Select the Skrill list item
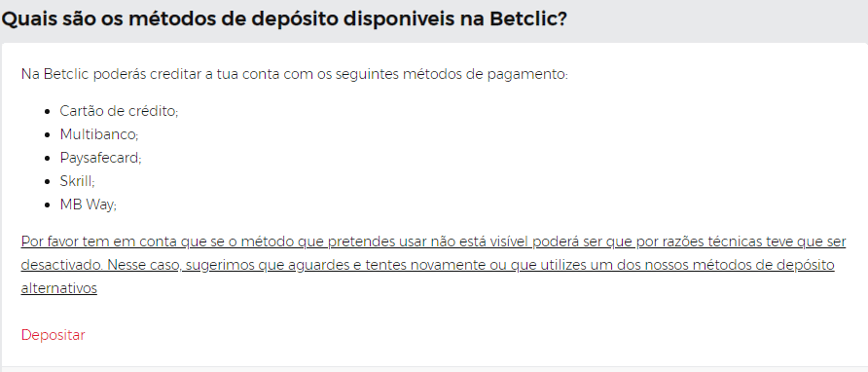 click(78, 181)
